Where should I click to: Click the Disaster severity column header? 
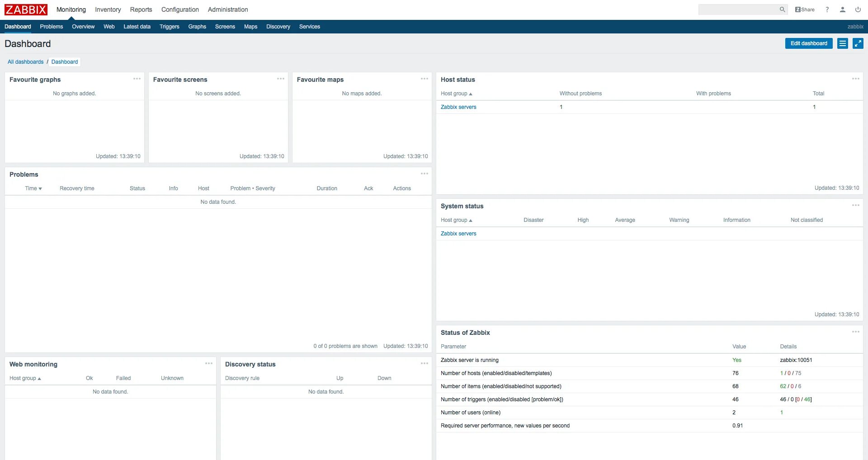pyautogui.click(x=533, y=220)
